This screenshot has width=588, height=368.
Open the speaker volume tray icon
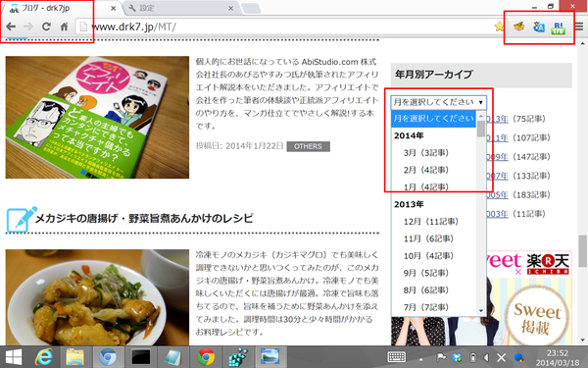[x=486, y=357]
